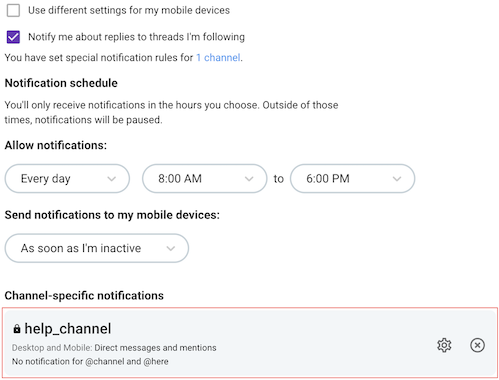Click the chevron in 6:00 PM selector
This screenshot has width=499, height=380.
397,179
